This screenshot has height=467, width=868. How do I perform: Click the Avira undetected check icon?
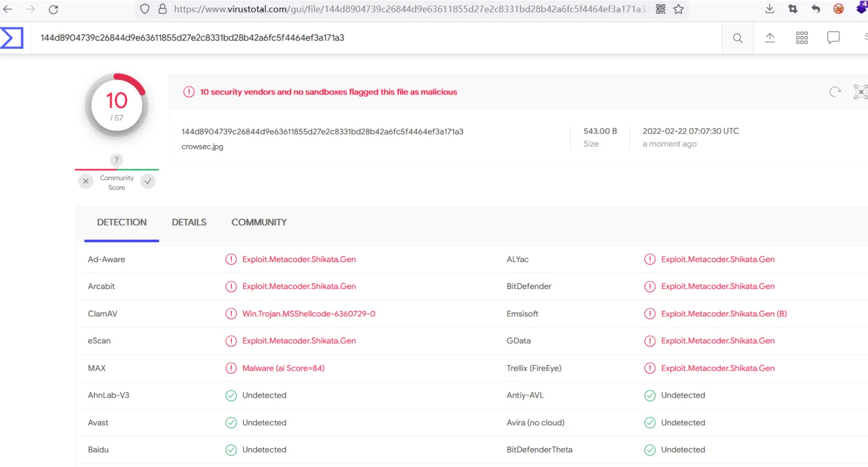click(650, 422)
